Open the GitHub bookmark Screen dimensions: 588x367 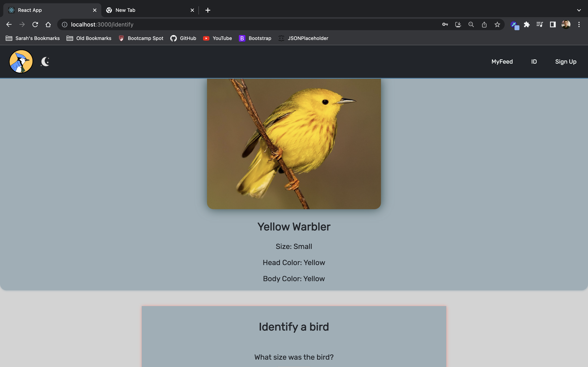183,38
